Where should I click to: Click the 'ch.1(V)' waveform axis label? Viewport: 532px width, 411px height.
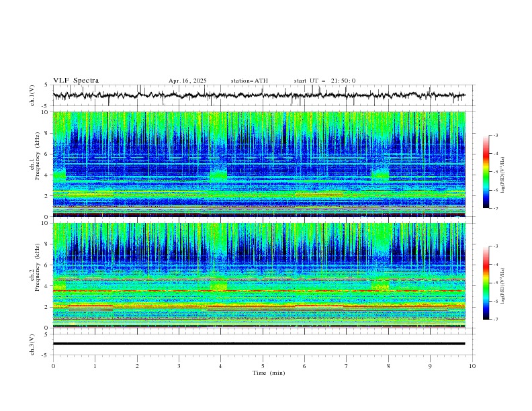point(32,95)
